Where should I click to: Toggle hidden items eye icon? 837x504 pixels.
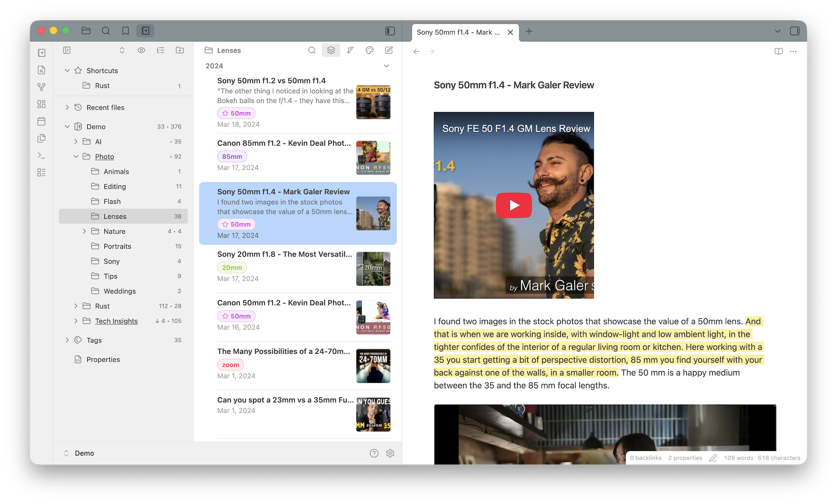tap(141, 50)
